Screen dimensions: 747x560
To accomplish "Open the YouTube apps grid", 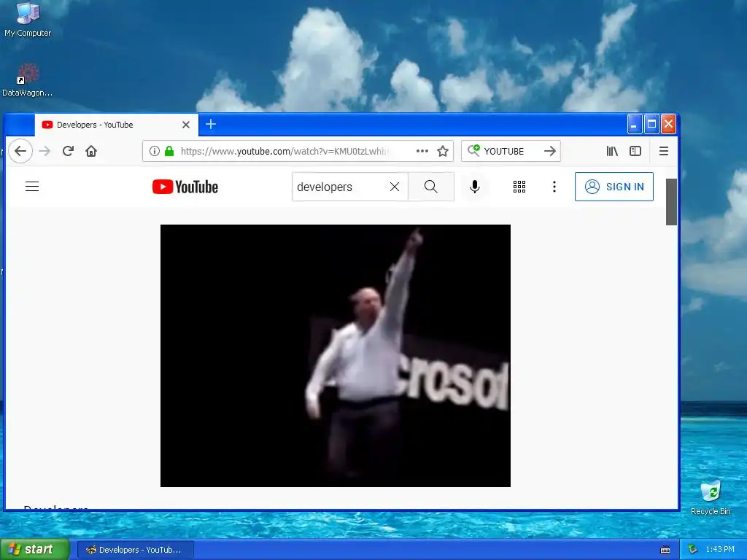I will click(519, 187).
